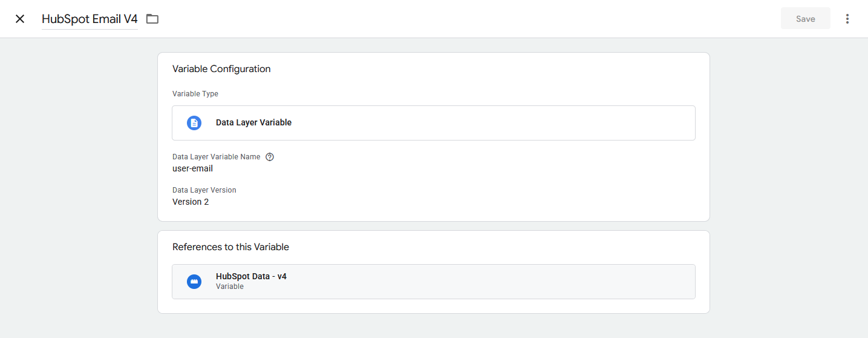
Task: Click the HubSpot Data - v4 brick icon
Action: (x=194, y=282)
